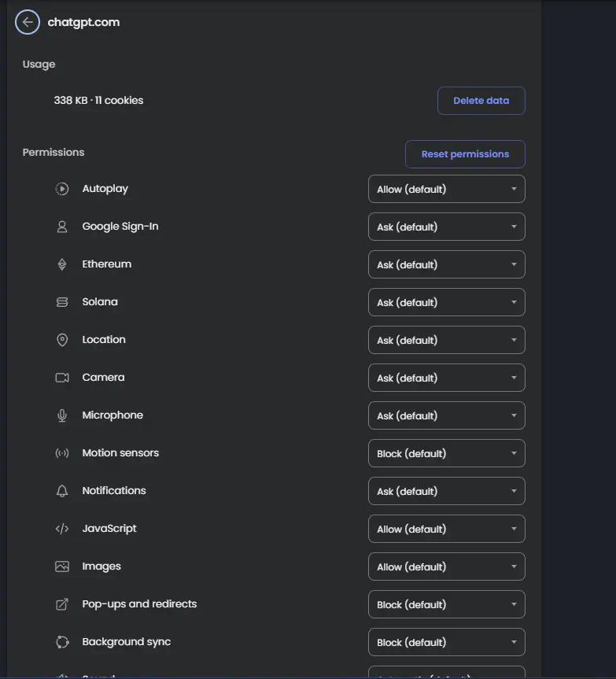
Task: Click the Notifications bell icon
Action: (x=62, y=491)
